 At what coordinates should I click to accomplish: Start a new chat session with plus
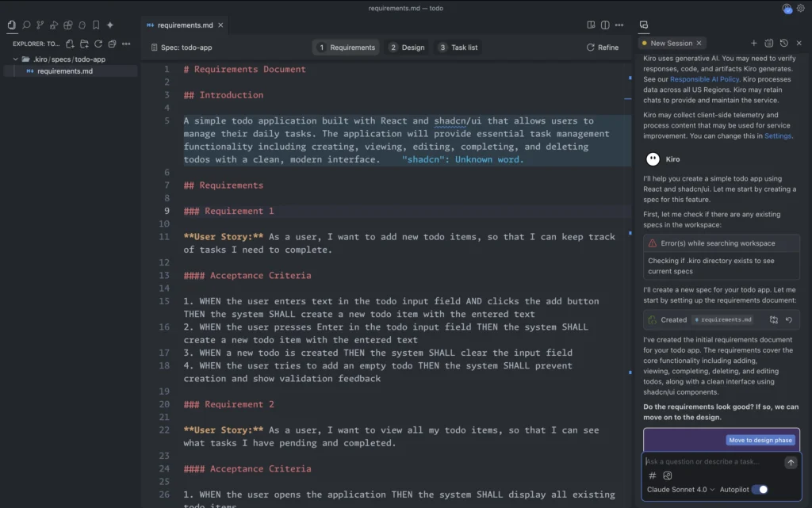click(x=754, y=44)
